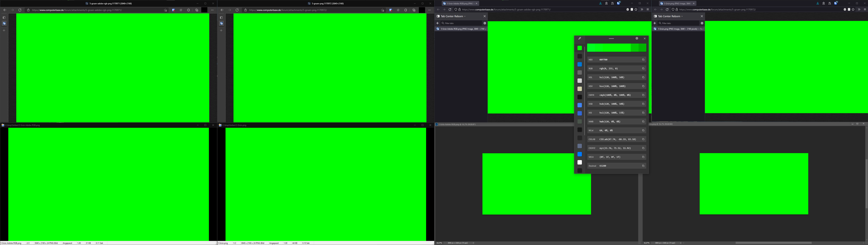This screenshot has height=245, width=868.
Task: Click the Filter tabs search field
Action: 458,23
